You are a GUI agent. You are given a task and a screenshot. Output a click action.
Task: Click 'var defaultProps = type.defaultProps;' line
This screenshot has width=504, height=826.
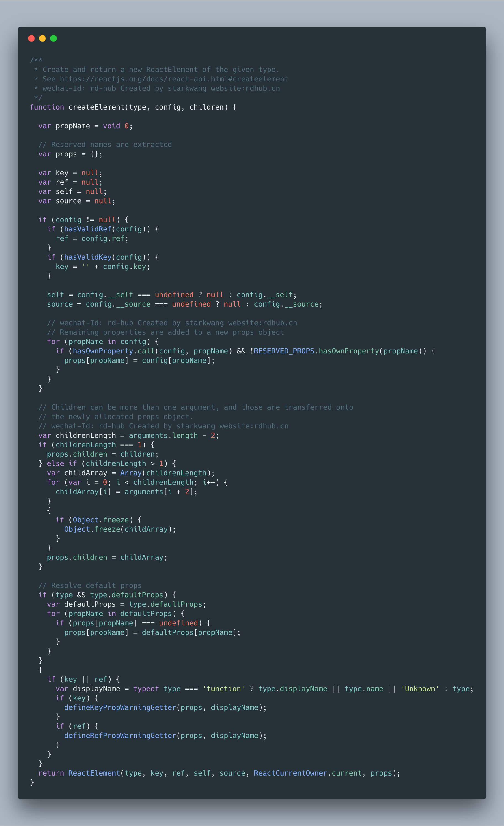[x=127, y=605]
